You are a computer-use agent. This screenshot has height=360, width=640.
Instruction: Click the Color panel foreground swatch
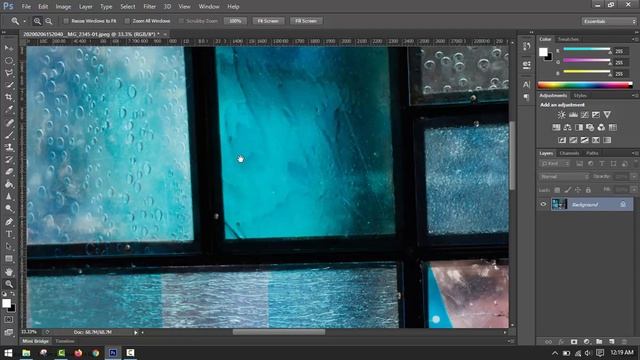point(543,52)
